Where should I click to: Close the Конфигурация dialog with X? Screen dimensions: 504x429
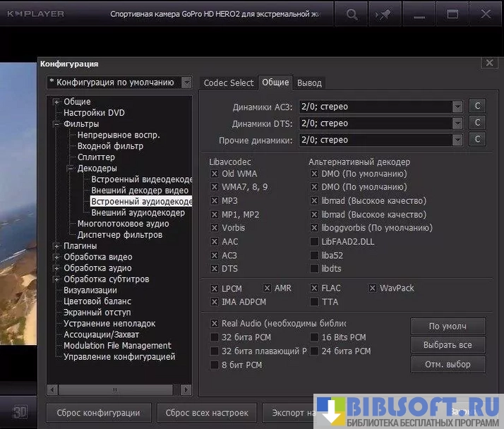point(489,63)
